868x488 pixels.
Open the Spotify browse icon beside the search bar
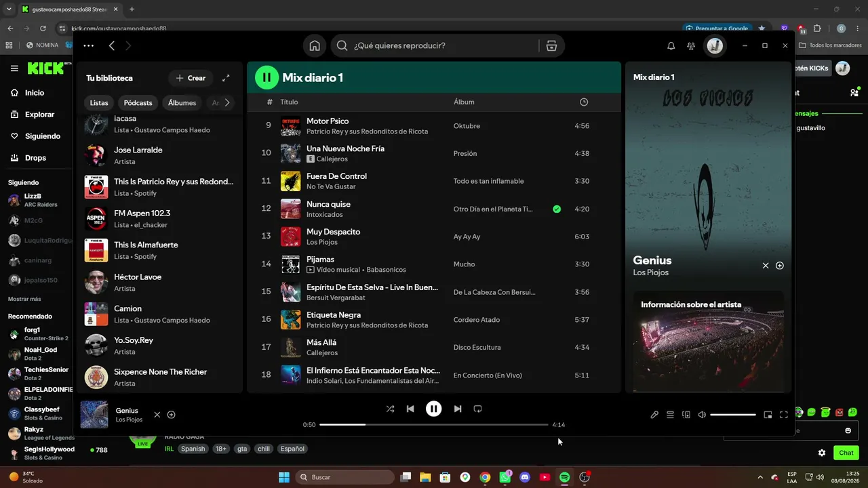coord(551,45)
